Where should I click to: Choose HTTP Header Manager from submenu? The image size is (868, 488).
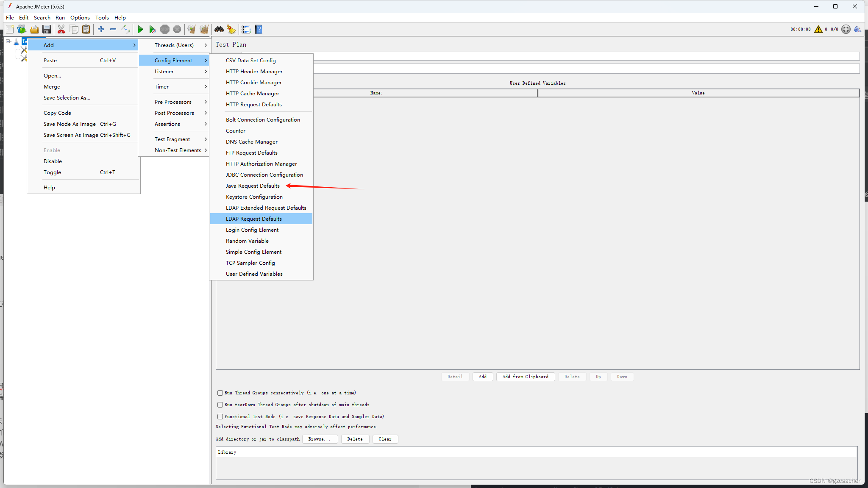254,72
